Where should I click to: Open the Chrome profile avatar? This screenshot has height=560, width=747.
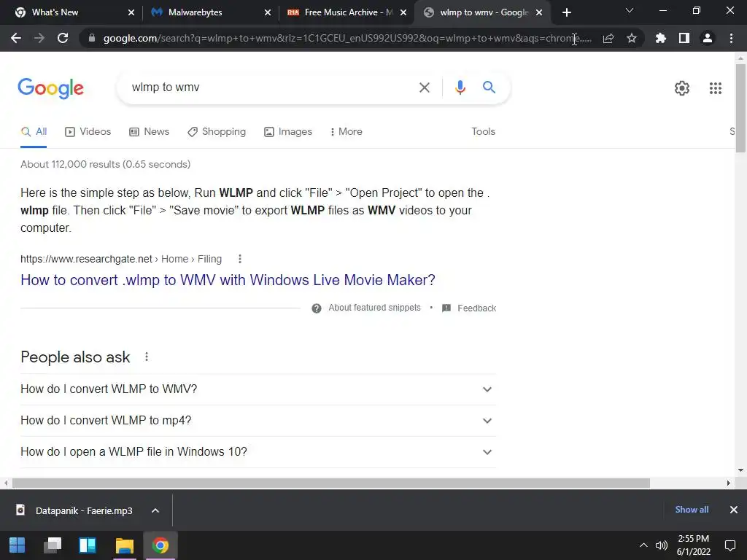[708, 38]
